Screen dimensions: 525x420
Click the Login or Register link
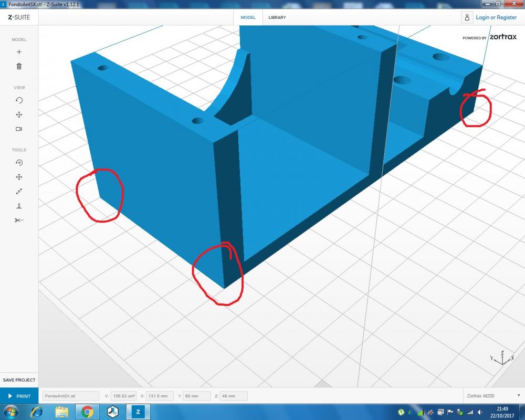tap(496, 17)
